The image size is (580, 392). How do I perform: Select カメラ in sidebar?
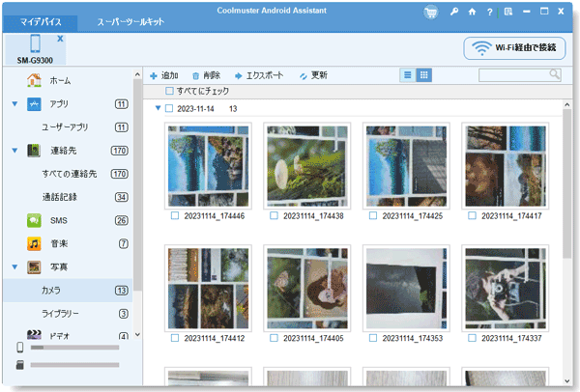[68, 291]
